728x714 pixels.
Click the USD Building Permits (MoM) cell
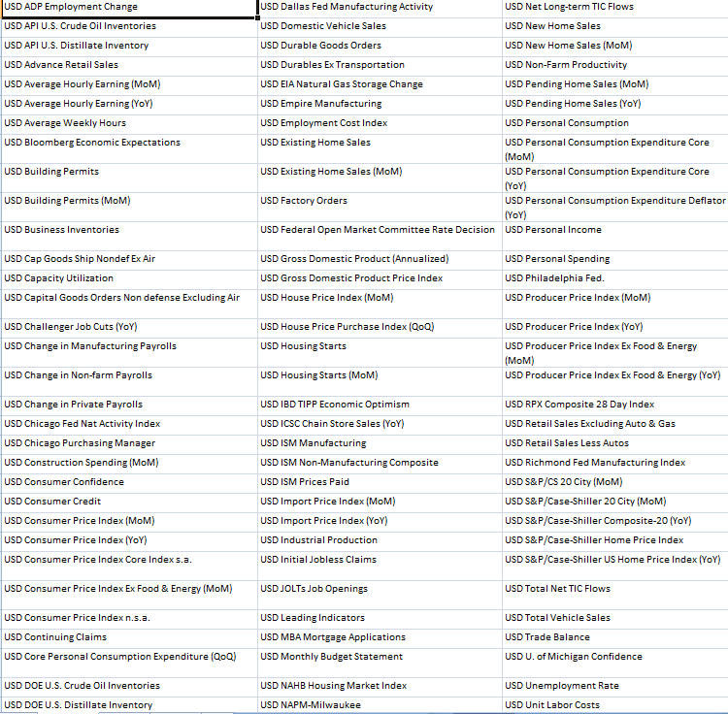(129, 207)
